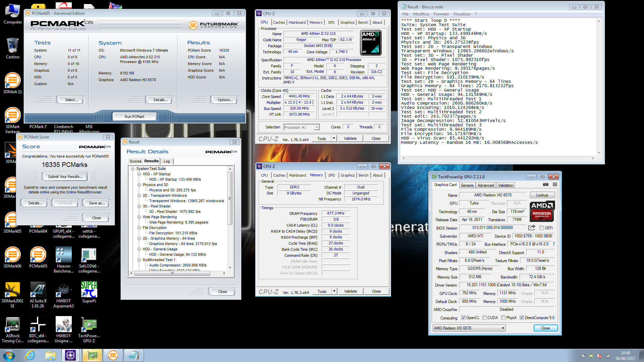Viewport: 644px width, 362px height.
Task: Launch the 3DMark 11 desktop shortcut
Action: [x=13, y=83]
